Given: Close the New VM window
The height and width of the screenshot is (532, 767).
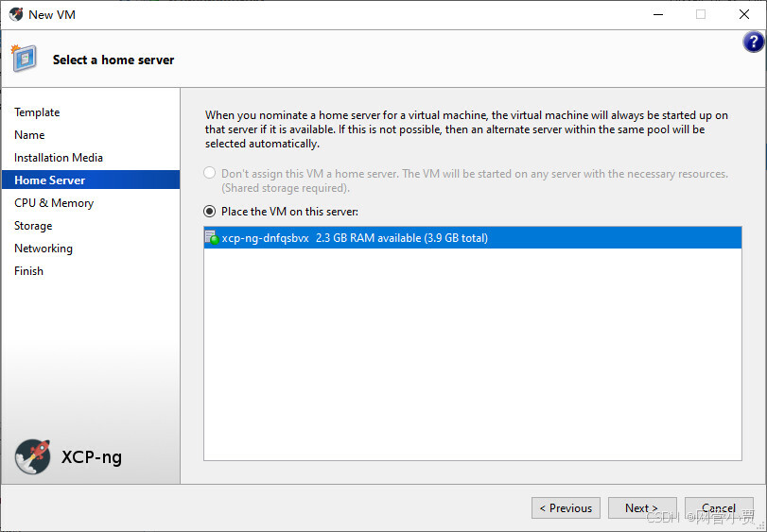Looking at the screenshot, I should click(x=744, y=14).
